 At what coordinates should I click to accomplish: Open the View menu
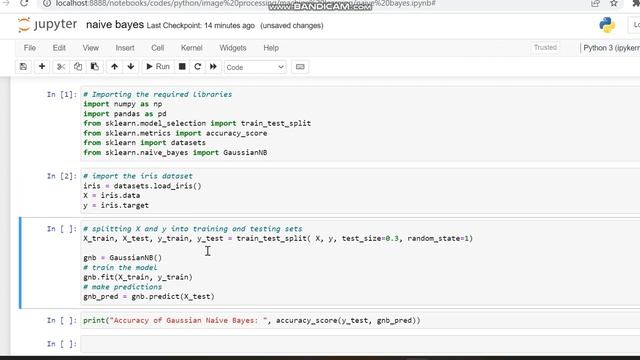pyautogui.click(x=91, y=48)
